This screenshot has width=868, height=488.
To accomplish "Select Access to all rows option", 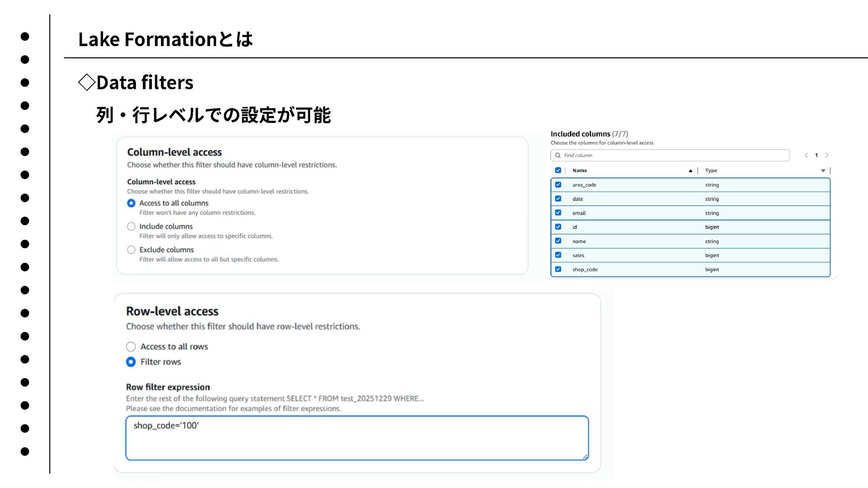I will click(x=131, y=347).
